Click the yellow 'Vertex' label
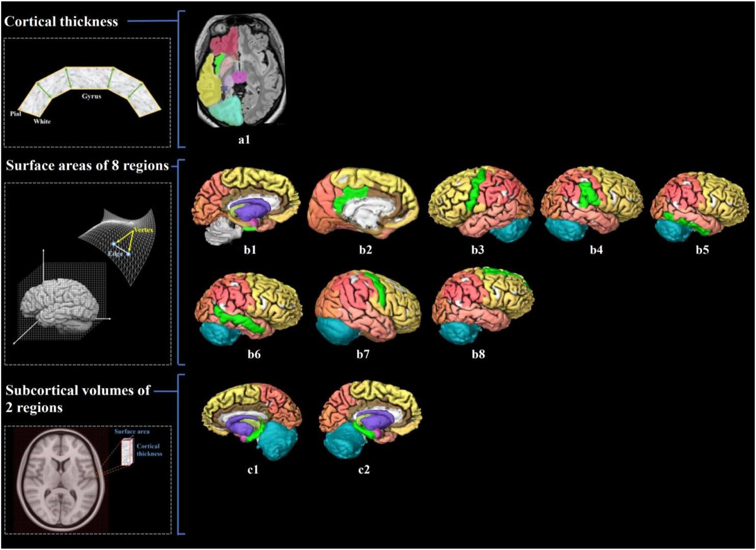Viewport: 756px width, 550px height. (x=144, y=230)
